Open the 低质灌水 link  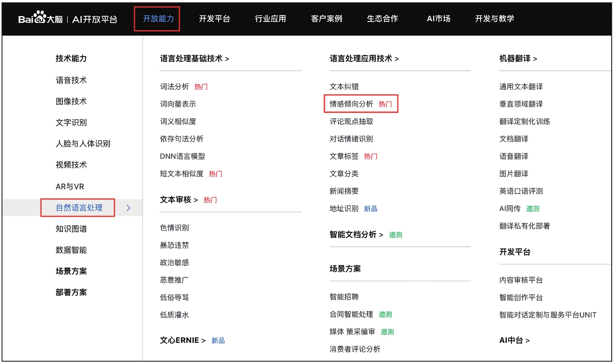point(174,315)
